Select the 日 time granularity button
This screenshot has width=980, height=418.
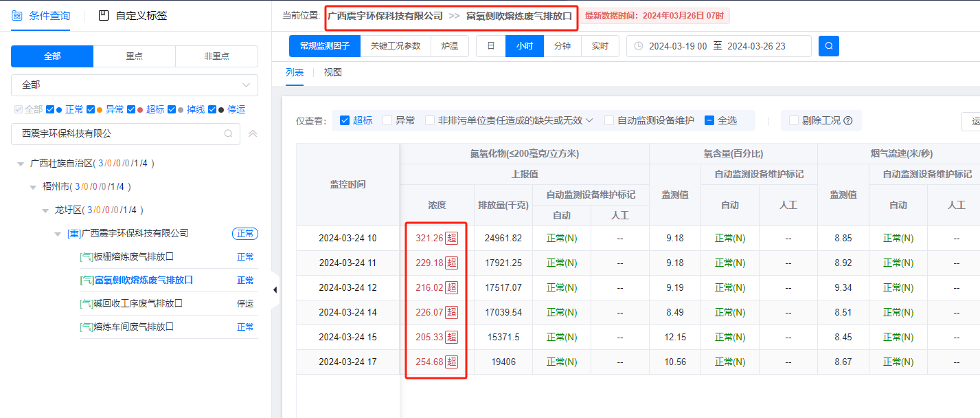click(490, 46)
